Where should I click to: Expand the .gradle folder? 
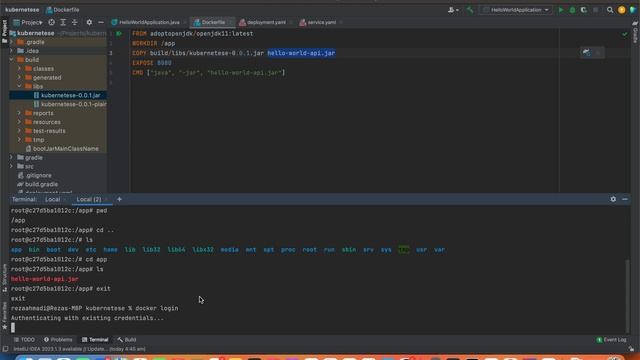(11, 42)
